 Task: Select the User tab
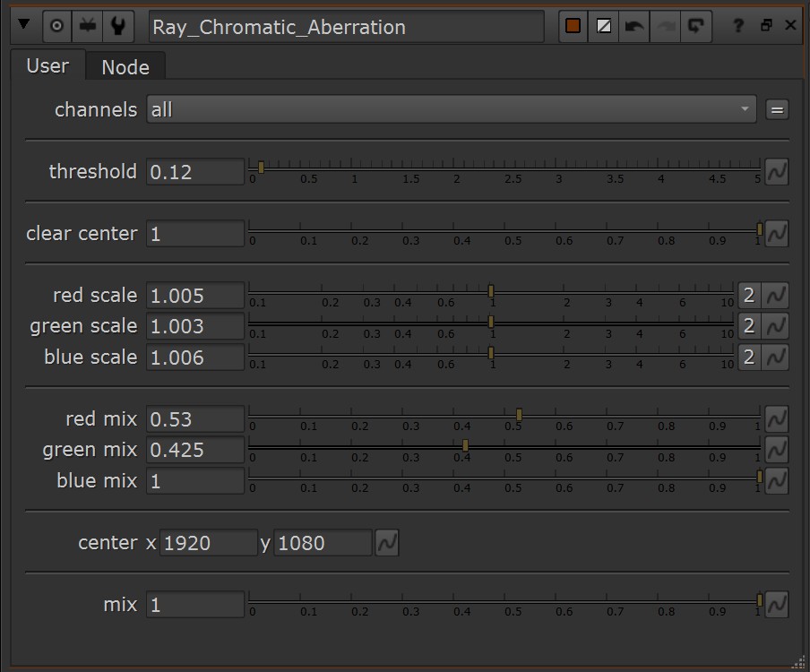pos(47,66)
